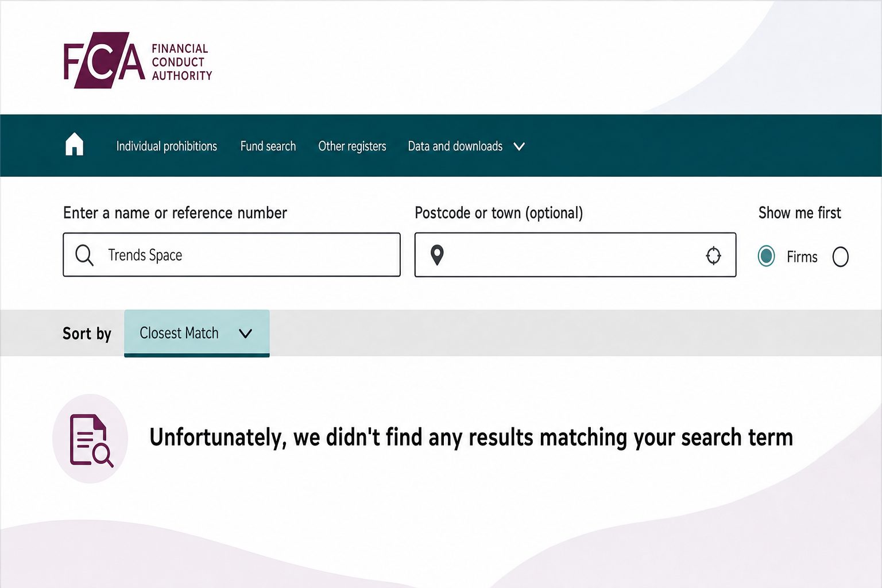The height and width of the screenshot is (588, 882).
Task: Click the Data and downloads chevron arrow
Action: [x=519, y=146]
